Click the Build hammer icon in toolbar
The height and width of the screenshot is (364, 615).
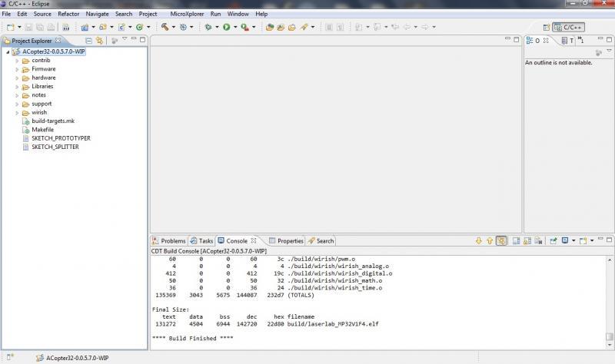tap(164, 27)
